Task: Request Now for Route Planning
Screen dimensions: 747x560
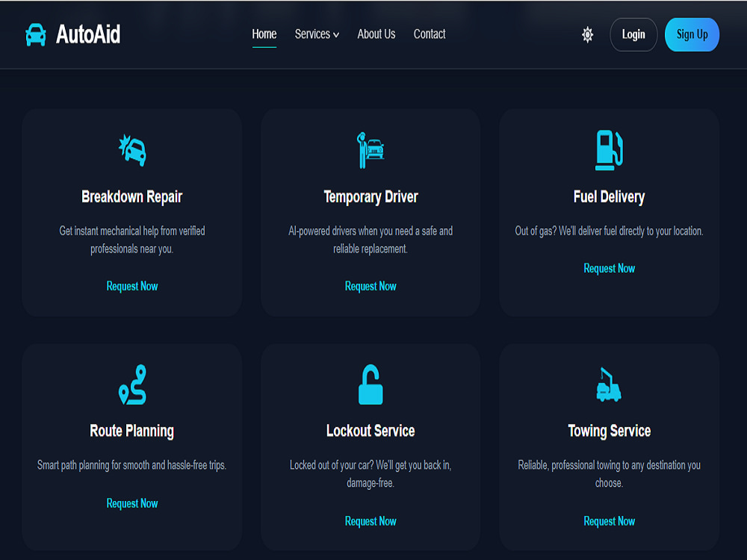Action: [132, 503]
